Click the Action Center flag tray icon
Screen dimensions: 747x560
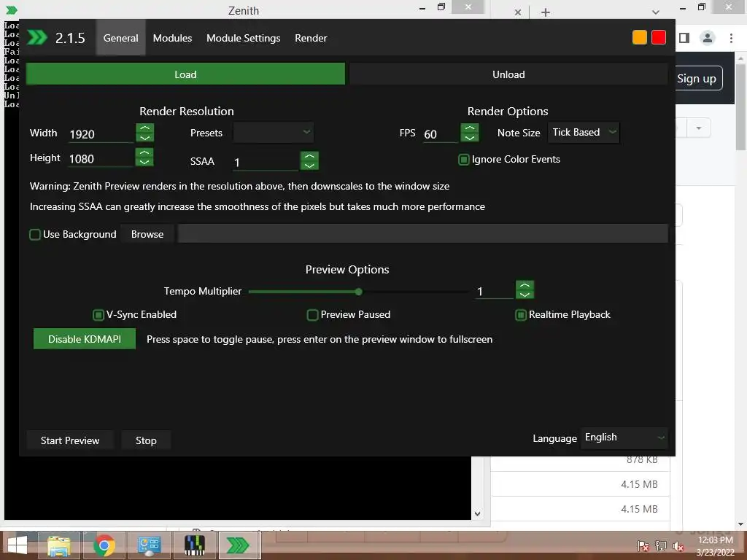643,546
